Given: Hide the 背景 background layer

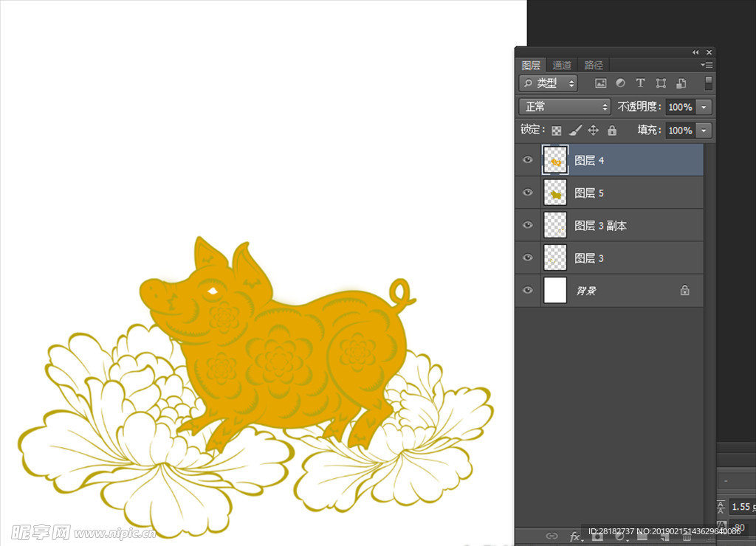Looking at the screenshot, I should coord(527,290).
